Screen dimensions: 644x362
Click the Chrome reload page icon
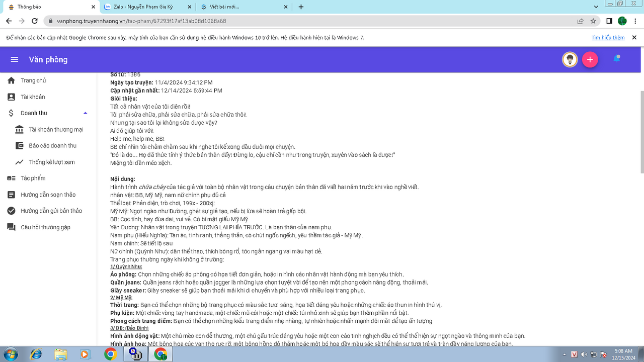click(x=35, y=21)
